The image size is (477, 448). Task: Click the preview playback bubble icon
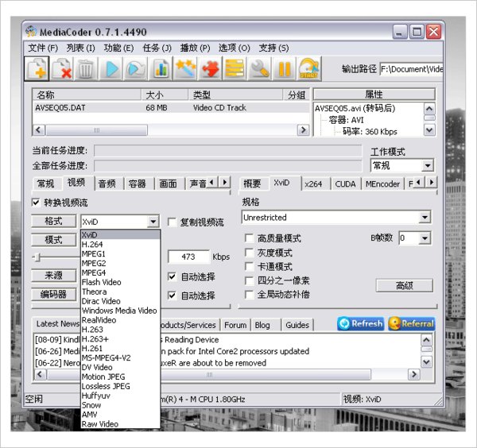pos(136,69)
